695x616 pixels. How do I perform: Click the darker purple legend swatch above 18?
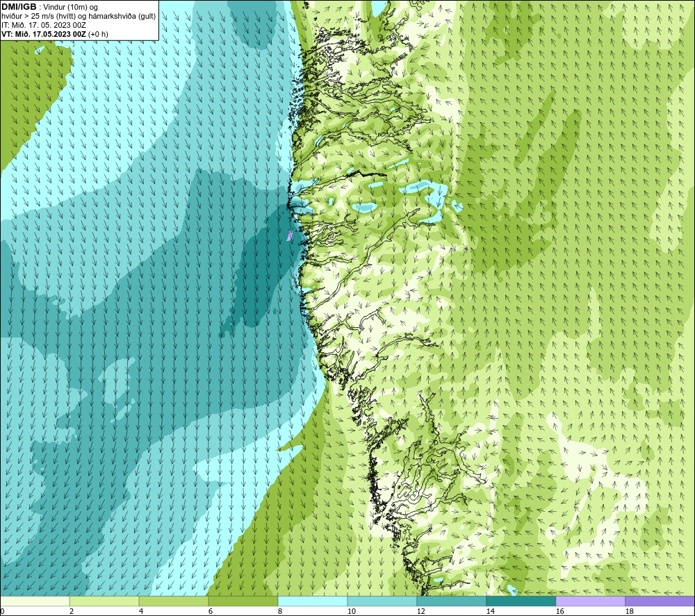click(660, 601)
